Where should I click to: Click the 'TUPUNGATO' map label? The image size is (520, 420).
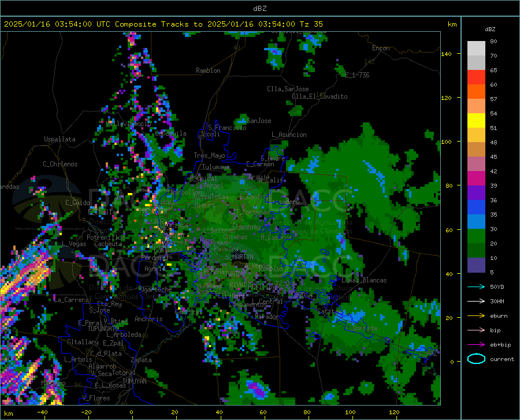click(103, 329)
